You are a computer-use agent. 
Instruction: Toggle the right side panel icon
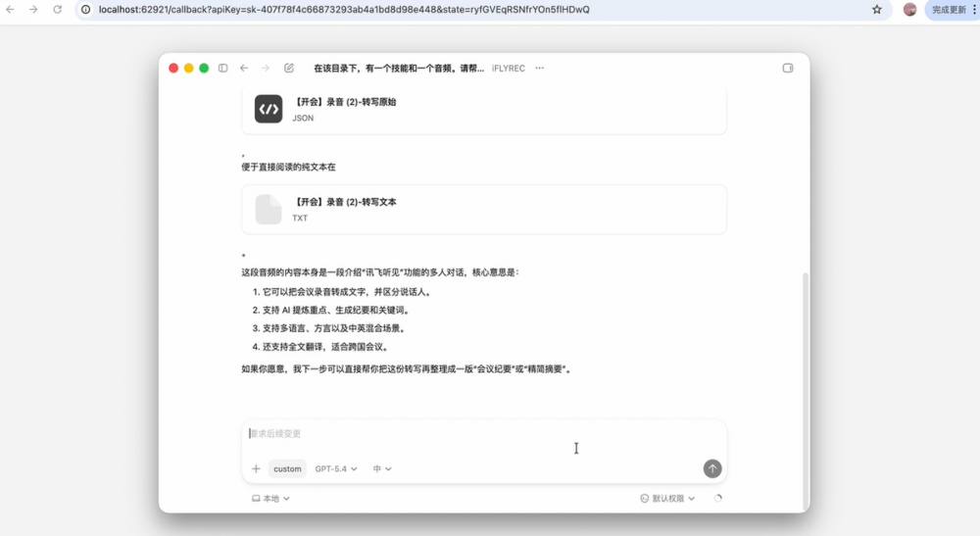click(x=788, y=68)
